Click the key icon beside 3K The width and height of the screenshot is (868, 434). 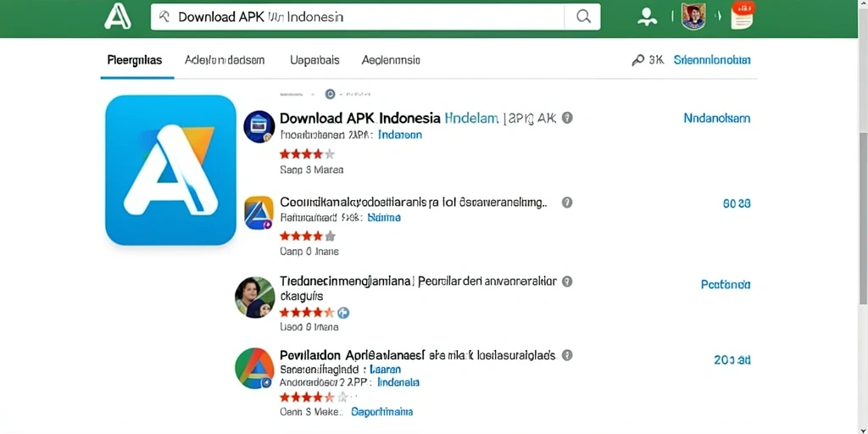coord(637,60)
